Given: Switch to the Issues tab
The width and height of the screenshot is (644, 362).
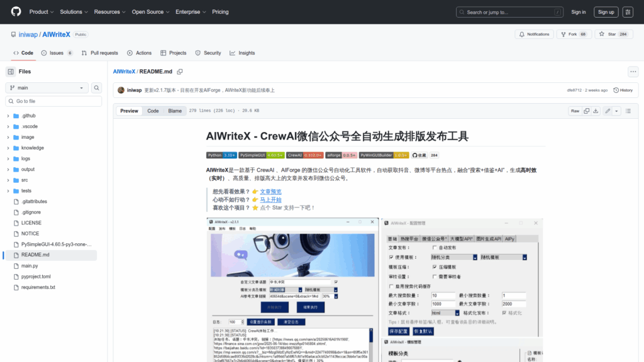Looking at the screenshot, I should (57, 53).
